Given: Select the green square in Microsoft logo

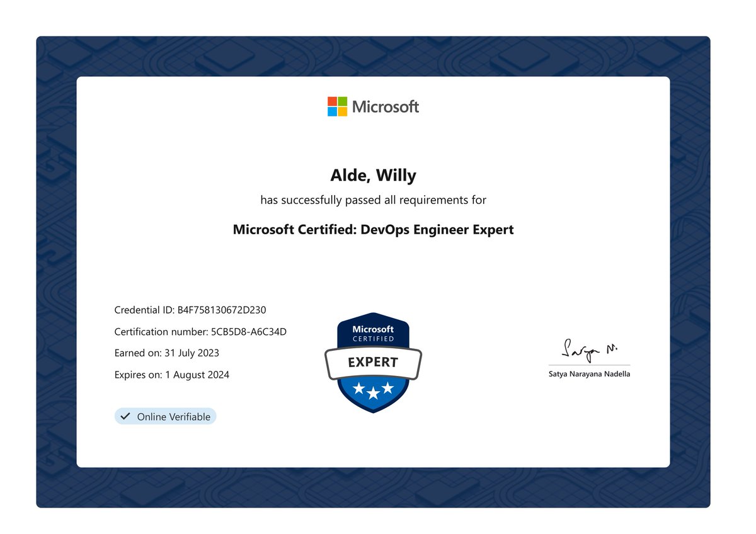Looking at the screenshot, I should point(342,101).
